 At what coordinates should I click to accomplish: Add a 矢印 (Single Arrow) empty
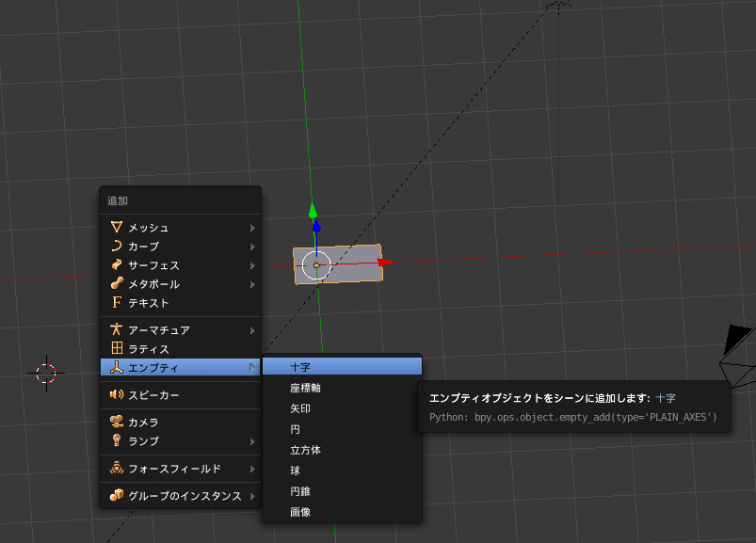pos(343,408)
